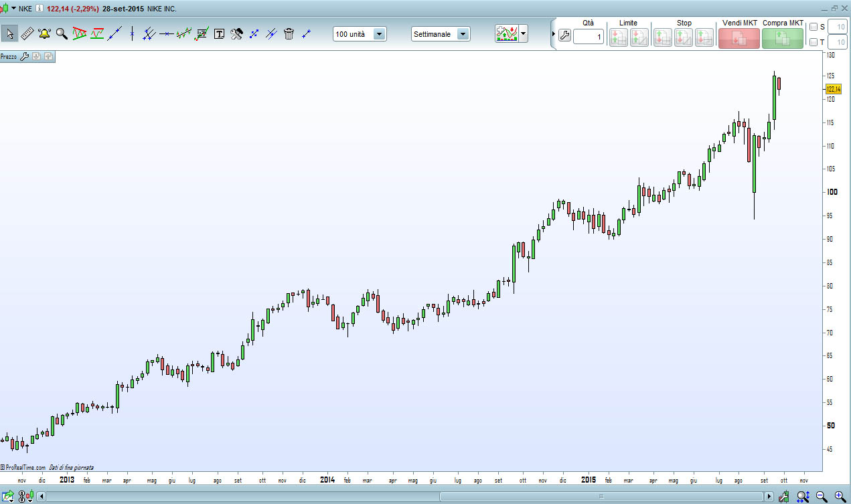The width and height of the screenshot is (851, 504).
Task: Select the triangle pattern drawing tool
Action: [x=80, y=33]
